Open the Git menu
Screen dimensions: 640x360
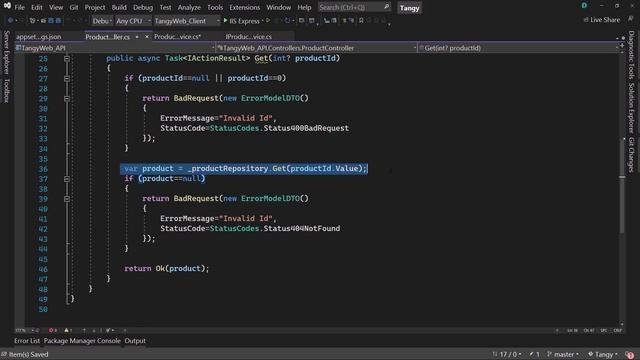tap(74, 7)
